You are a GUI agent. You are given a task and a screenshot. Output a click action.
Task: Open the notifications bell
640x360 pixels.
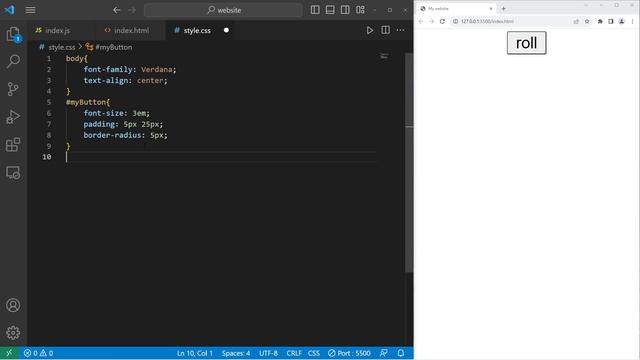(x=401, y=353)
